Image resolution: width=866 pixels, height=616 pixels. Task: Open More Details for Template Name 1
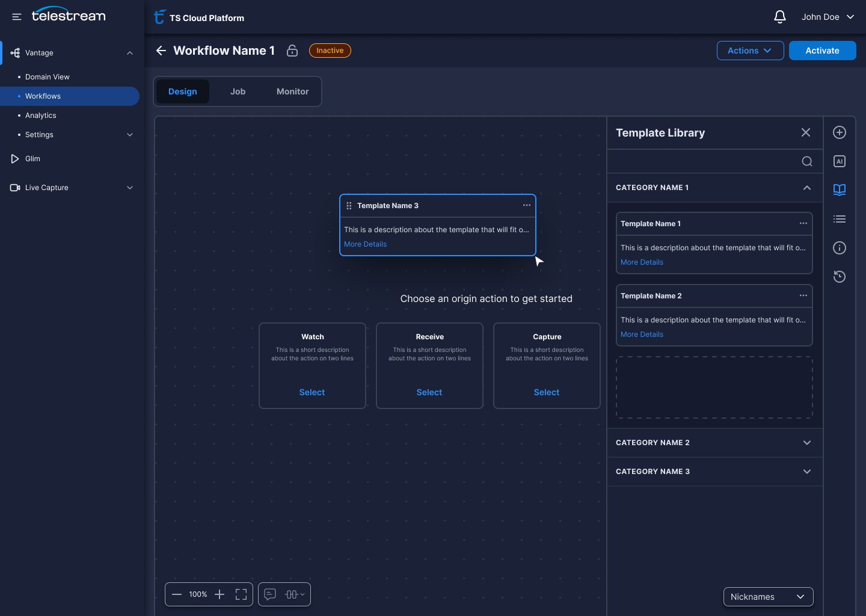tap(642, 262)
